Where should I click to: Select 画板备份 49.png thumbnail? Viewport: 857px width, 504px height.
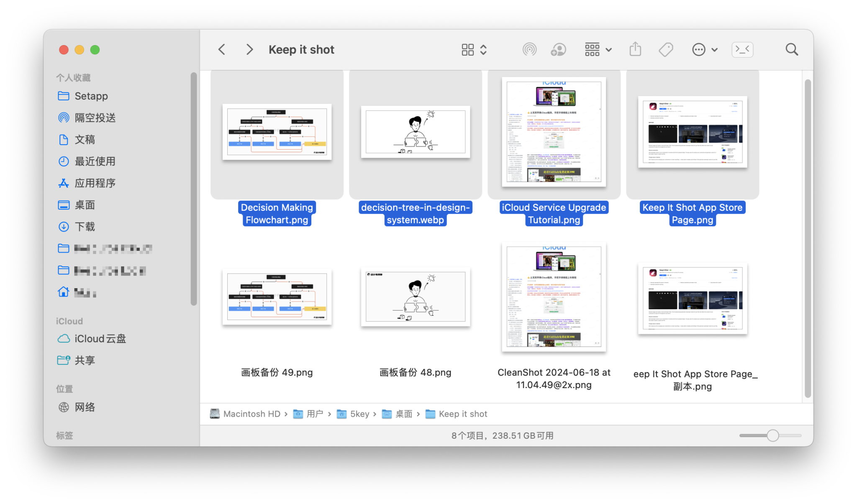tap(277, 297)
